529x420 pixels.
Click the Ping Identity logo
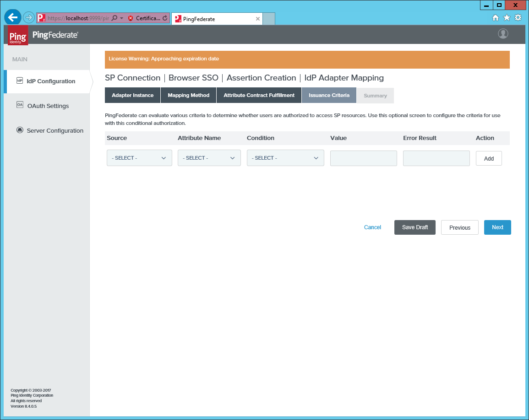tap(18, 35)
